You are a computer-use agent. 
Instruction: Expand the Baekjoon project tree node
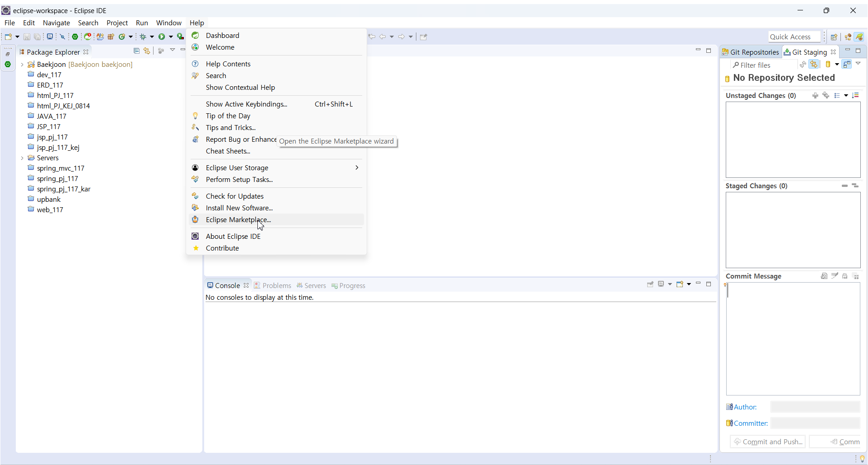[22, 65]
